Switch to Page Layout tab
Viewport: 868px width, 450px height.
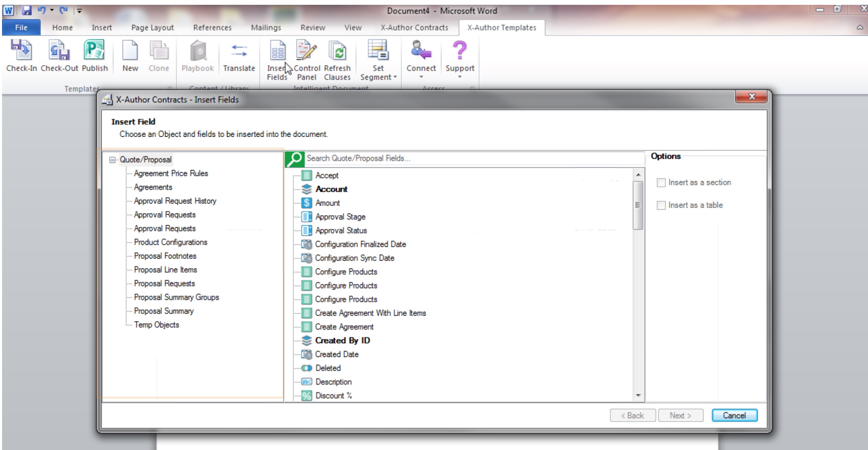(x=152, y=28)
